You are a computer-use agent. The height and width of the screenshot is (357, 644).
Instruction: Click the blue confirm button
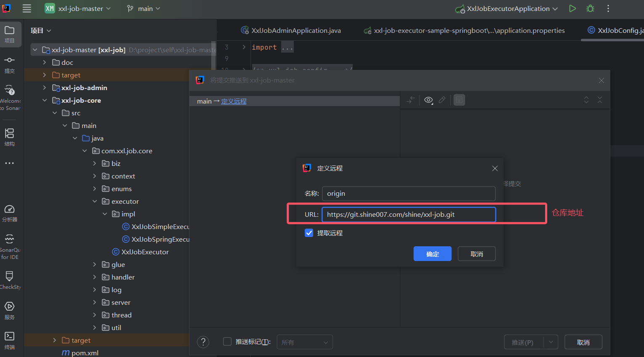pyautogui.click(x=432, y=254)
